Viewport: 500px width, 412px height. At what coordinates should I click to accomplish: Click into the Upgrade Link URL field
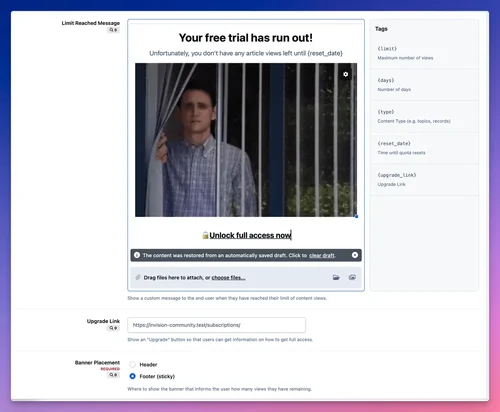pyautogui.click(x=216, y=325)
